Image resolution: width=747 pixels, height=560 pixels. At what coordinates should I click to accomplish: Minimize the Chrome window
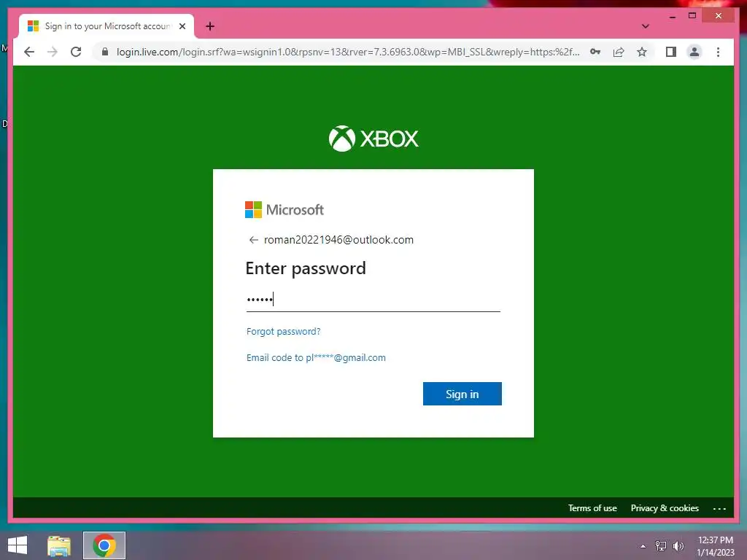(x=672, y=16)
